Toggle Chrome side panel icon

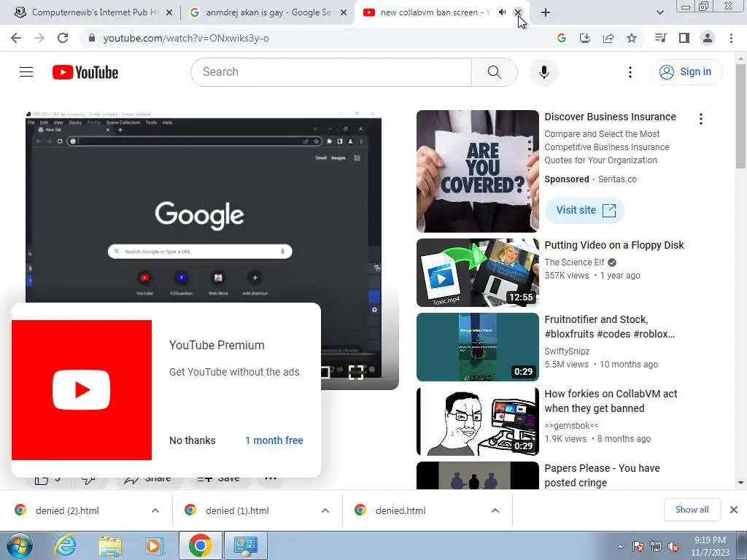coord(684,38)
